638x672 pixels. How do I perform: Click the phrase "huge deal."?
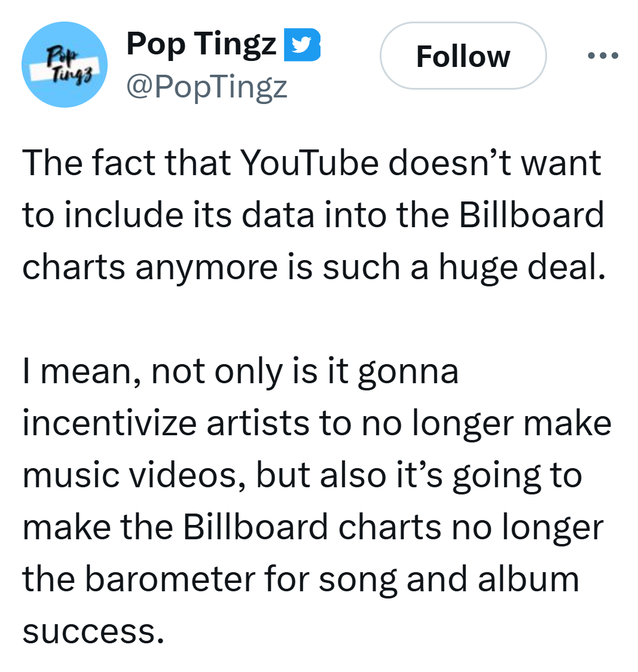click(518, 267)
